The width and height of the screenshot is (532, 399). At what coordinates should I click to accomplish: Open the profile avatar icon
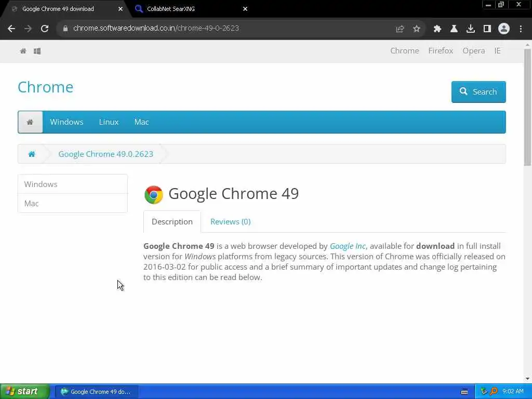tap(504, 29)
